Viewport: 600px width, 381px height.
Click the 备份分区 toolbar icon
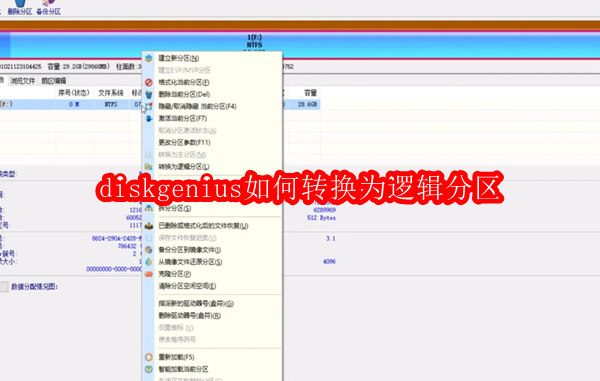(49, 3)
